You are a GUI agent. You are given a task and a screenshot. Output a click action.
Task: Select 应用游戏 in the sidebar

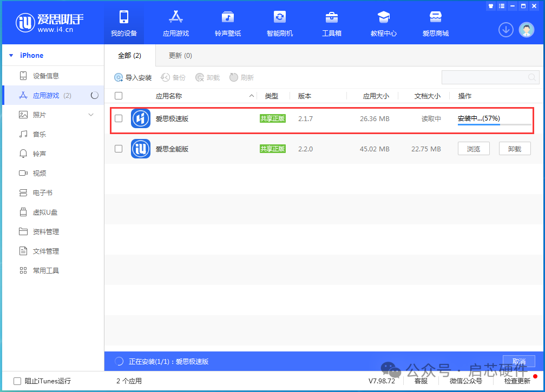point(53,96)
